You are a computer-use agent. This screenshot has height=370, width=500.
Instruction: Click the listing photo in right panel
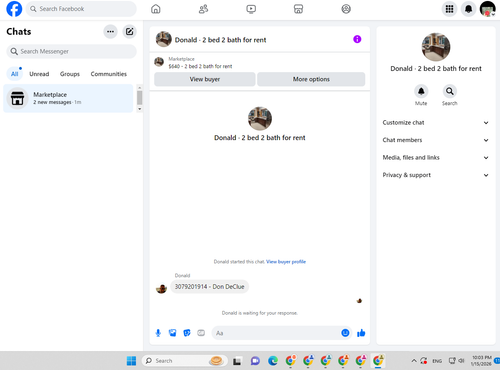[436, 47]
